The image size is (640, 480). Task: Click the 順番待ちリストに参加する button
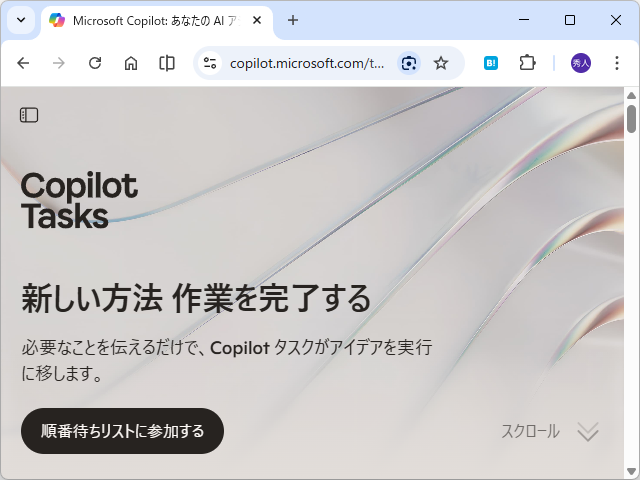pos(122,431)
